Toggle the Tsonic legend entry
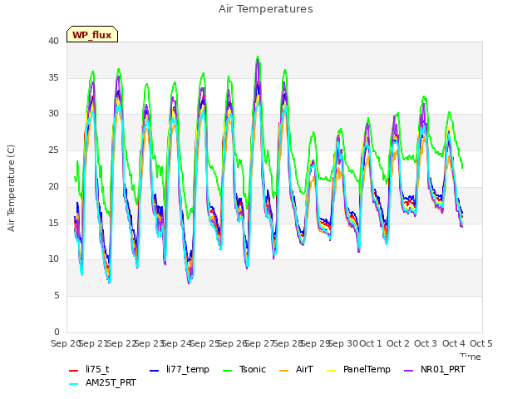Viewport: 532px width, 399px height. pos(244,369)
